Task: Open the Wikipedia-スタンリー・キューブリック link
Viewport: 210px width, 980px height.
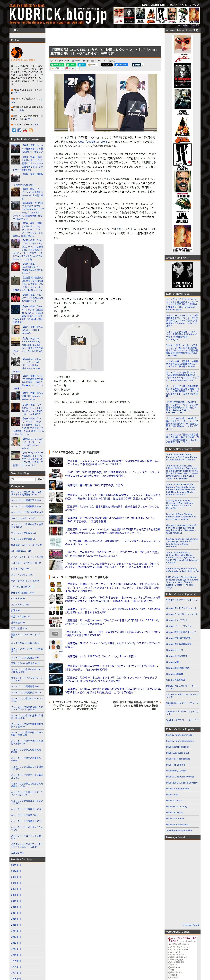Action: click(x=182, y=704)
